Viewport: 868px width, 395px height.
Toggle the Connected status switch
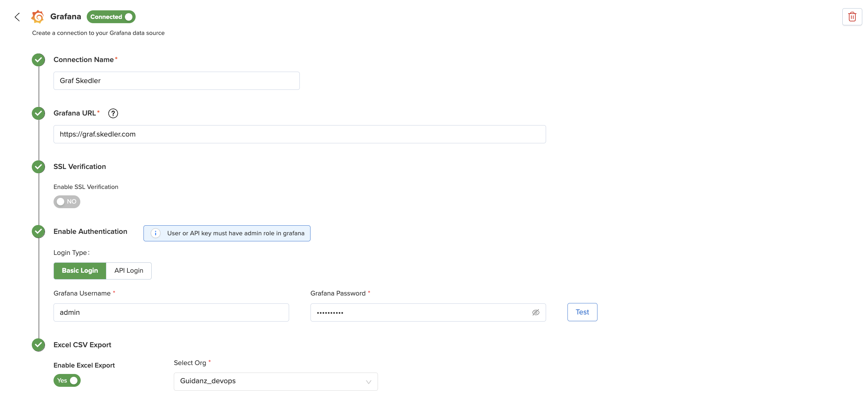tap(111, 17)
